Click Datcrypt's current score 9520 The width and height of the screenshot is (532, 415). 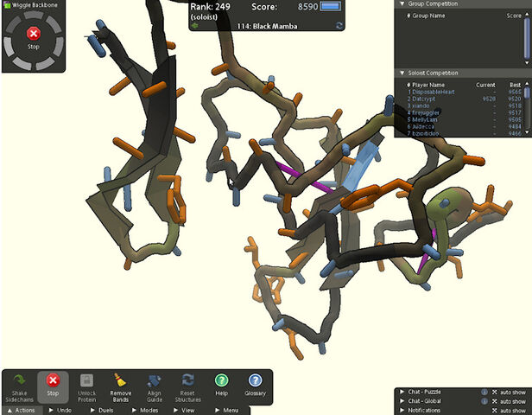[489, 99]
